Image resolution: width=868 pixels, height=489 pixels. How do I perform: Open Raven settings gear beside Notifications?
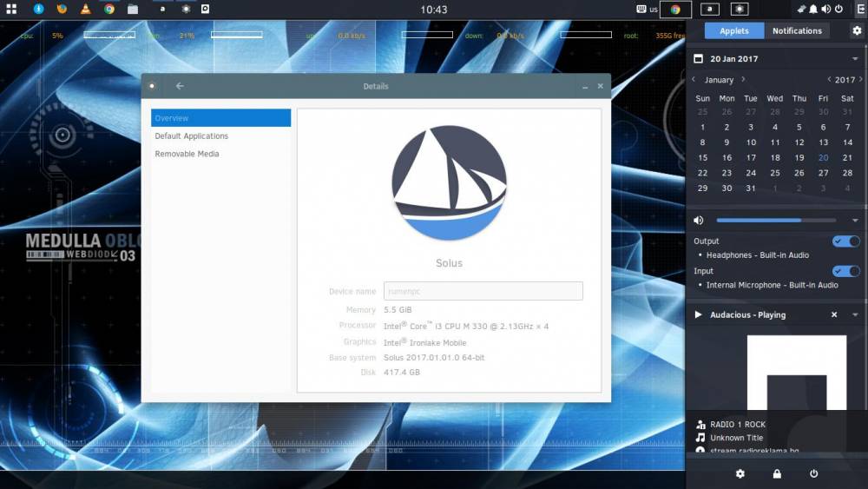pos(857,31)
